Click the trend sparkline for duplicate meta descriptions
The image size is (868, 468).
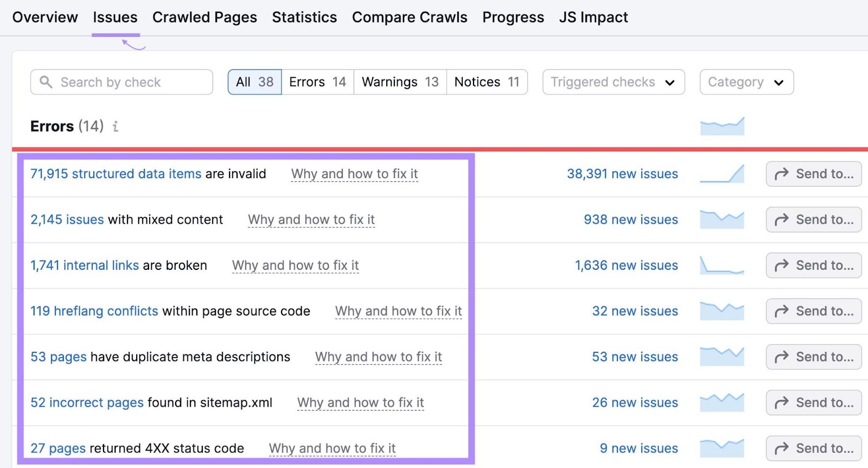click(x=722, y=357)
